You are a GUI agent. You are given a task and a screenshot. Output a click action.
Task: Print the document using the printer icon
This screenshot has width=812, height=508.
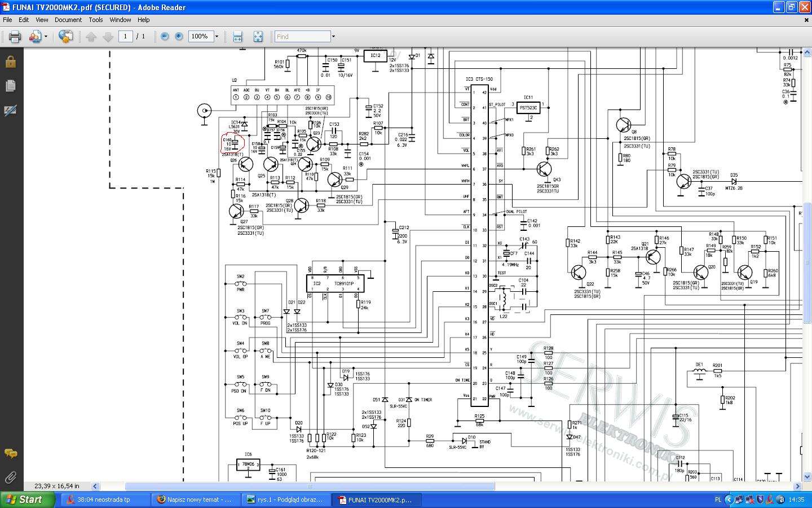click(15, 37)
